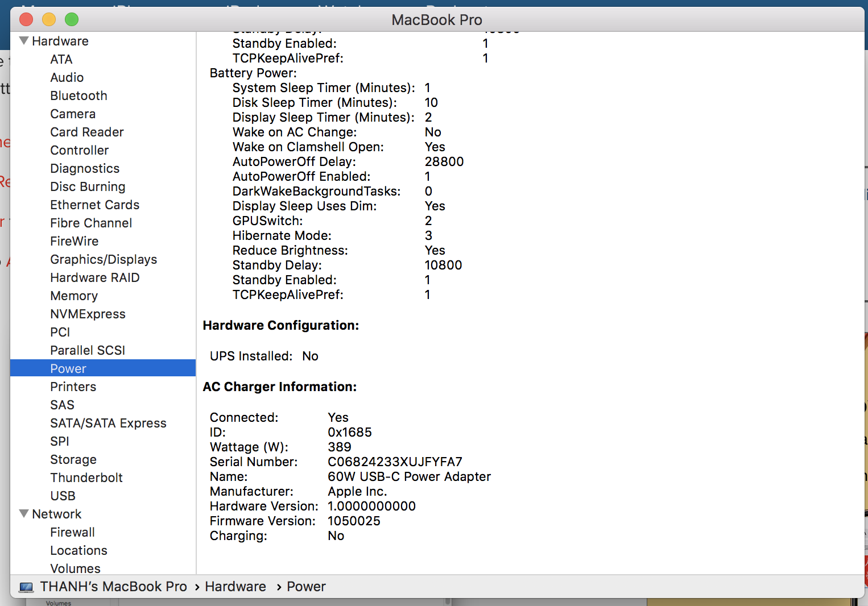Viewport: 868px width, 606px height.
Task: Click THANH's MacBook Pro in path bar
Action: pyautogui.click(x=113, y=587)
